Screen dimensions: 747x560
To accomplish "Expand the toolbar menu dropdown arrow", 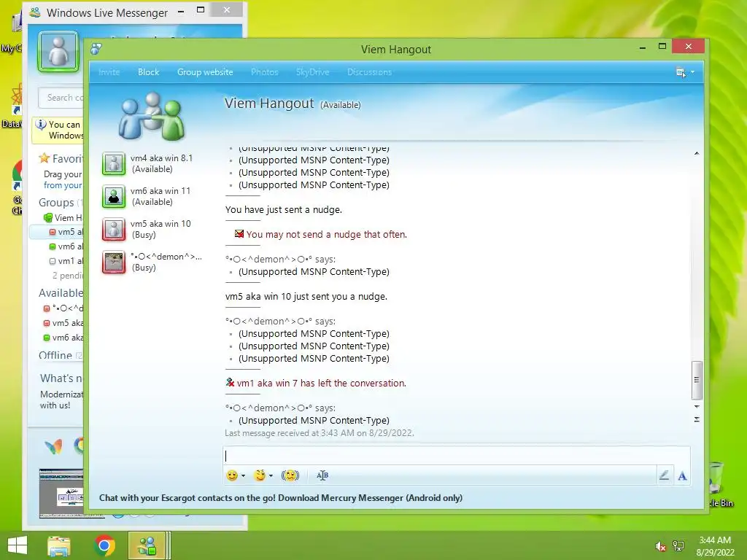I will click(x=693, y=72).
